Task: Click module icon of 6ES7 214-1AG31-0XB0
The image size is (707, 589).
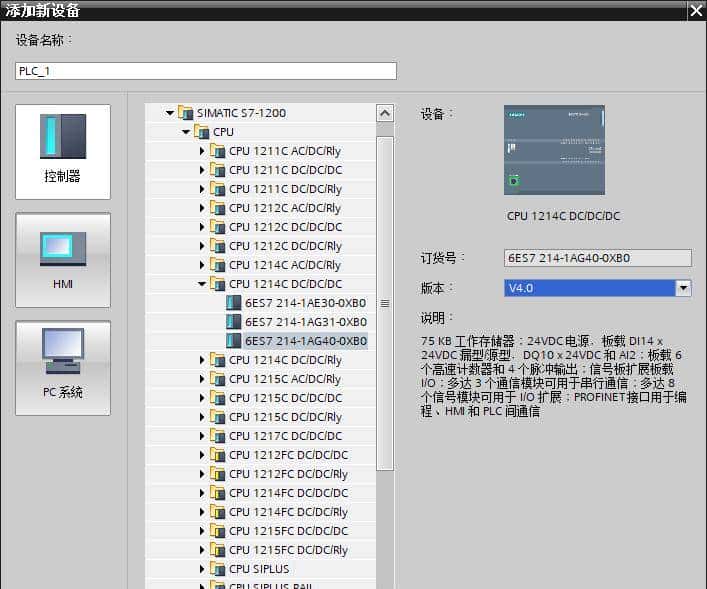Action: point(234,322)
